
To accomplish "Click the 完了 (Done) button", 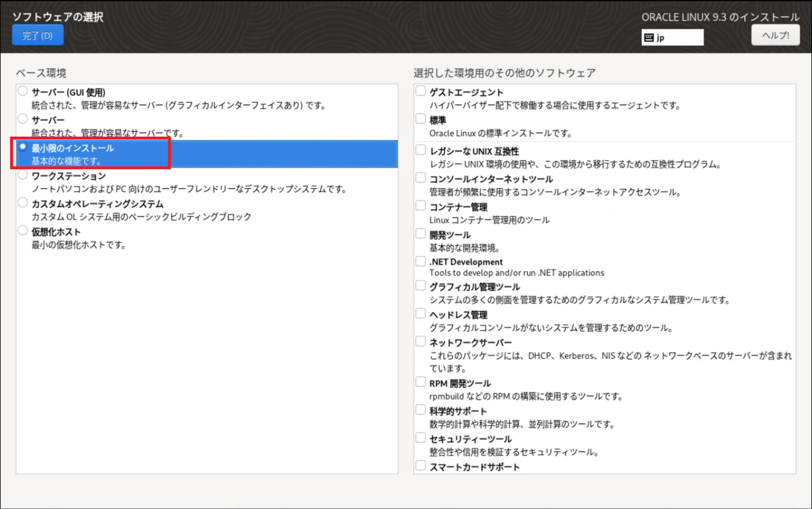I will [x=37, y=35].
